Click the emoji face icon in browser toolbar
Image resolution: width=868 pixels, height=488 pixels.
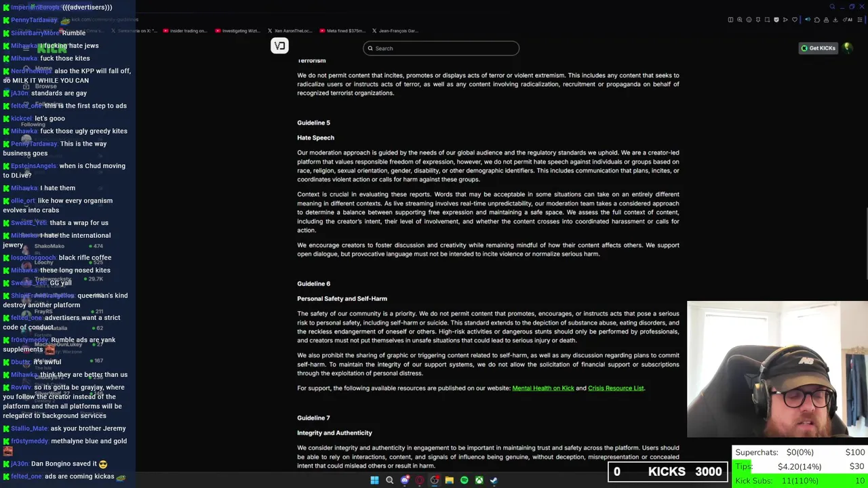(x=749, y=20)
